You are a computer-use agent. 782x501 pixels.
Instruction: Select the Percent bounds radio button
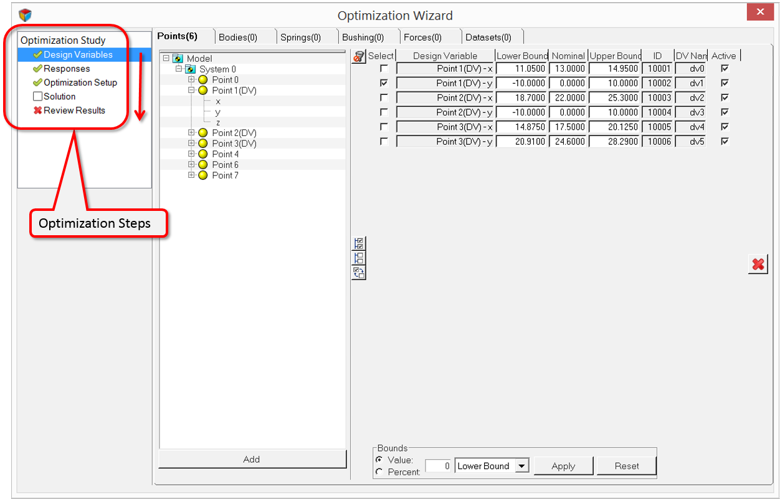(380, 472)
